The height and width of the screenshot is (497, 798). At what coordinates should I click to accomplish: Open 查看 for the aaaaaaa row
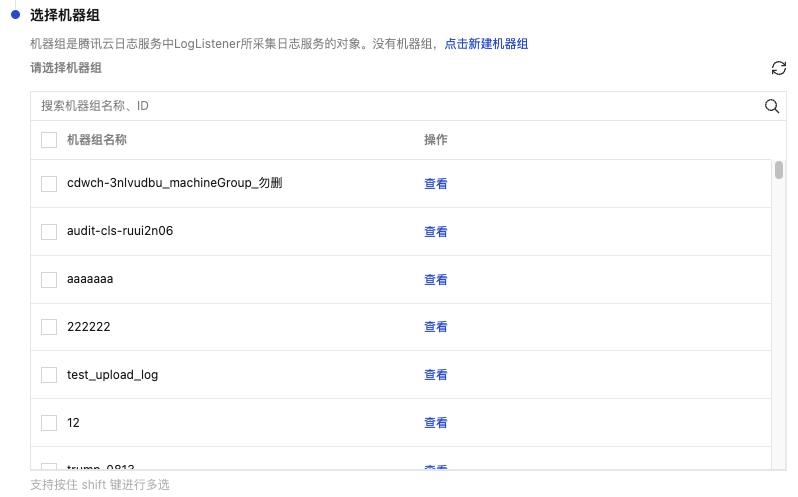click(436, 279)
